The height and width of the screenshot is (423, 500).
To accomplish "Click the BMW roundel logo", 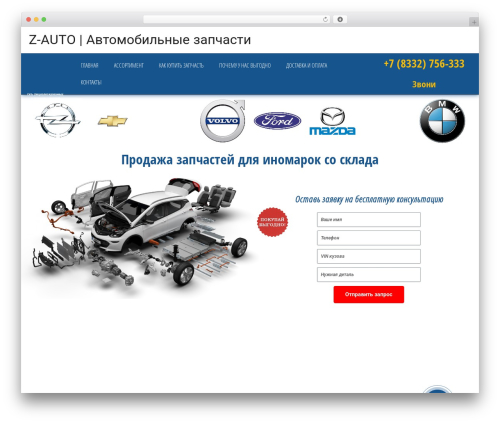I will pyautogui.click(x=442, y=121).
